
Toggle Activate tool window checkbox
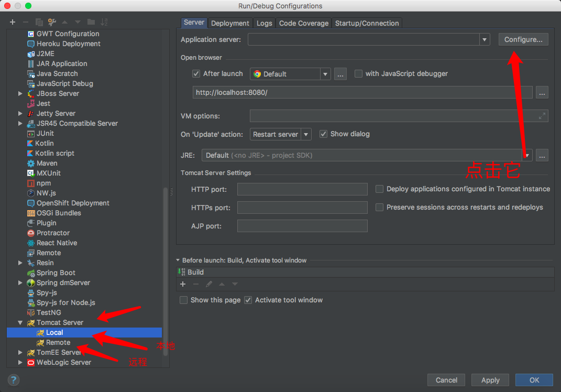tap(248, 300)
